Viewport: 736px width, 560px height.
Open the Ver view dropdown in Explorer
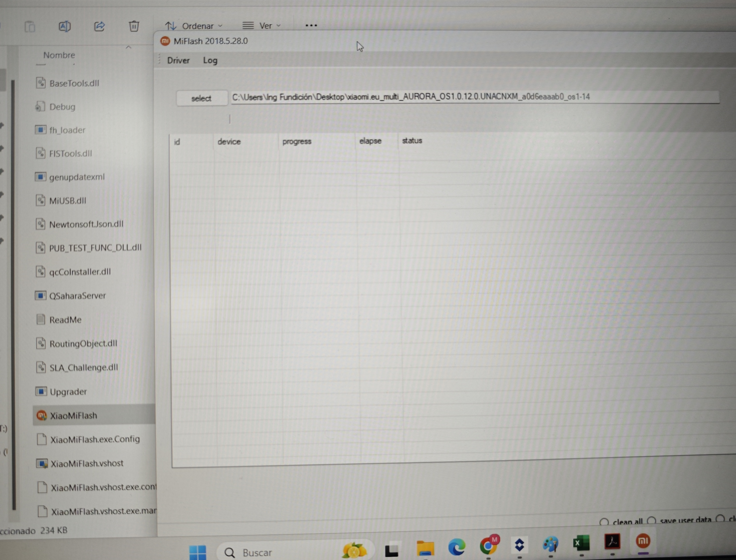coord(262,25)
